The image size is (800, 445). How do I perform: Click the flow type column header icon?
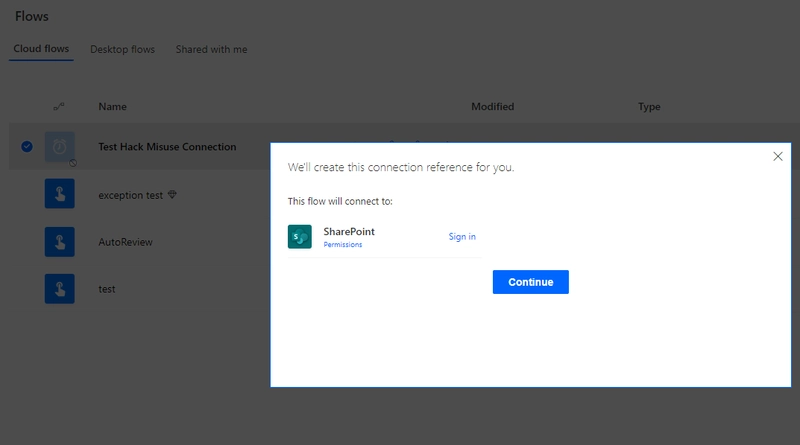59,107
